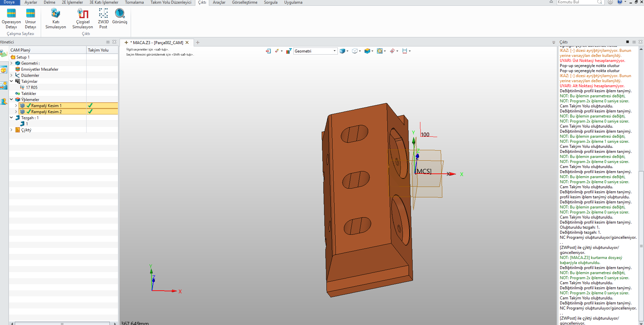Close the Yönetici panel
This screenshot has height=325, width=644.
tap(114, 42)
